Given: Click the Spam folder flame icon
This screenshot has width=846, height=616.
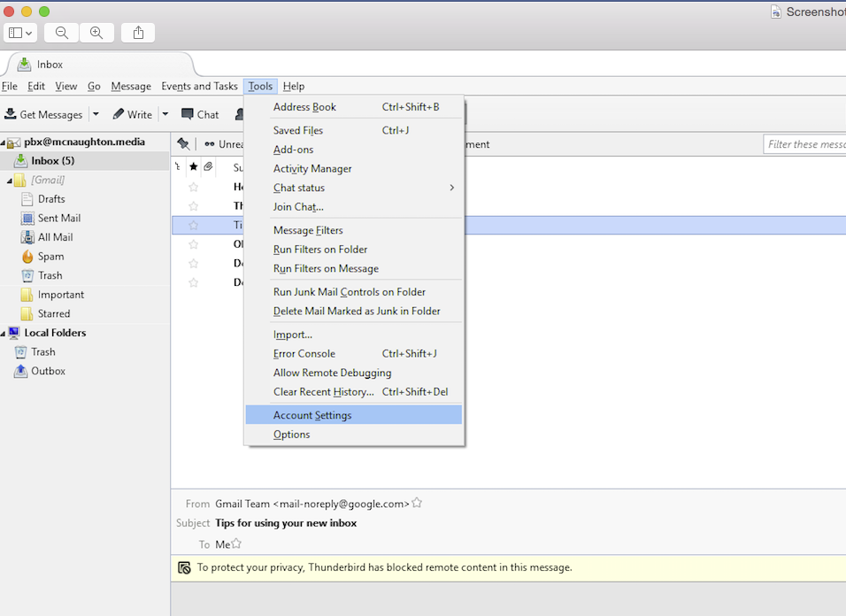Looking at the screenshot, I should pyautogui.click(x=27, y=257).
